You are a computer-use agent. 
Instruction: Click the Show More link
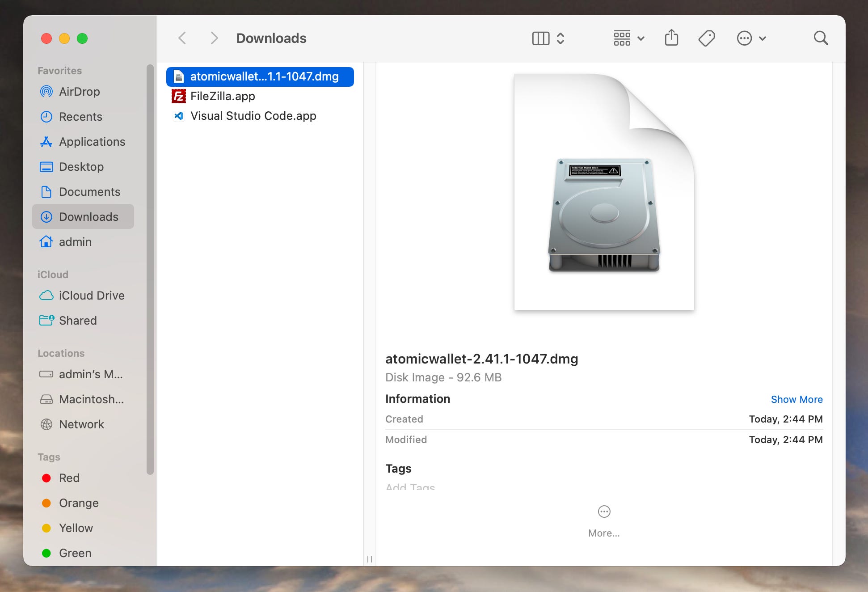point(796,399)
